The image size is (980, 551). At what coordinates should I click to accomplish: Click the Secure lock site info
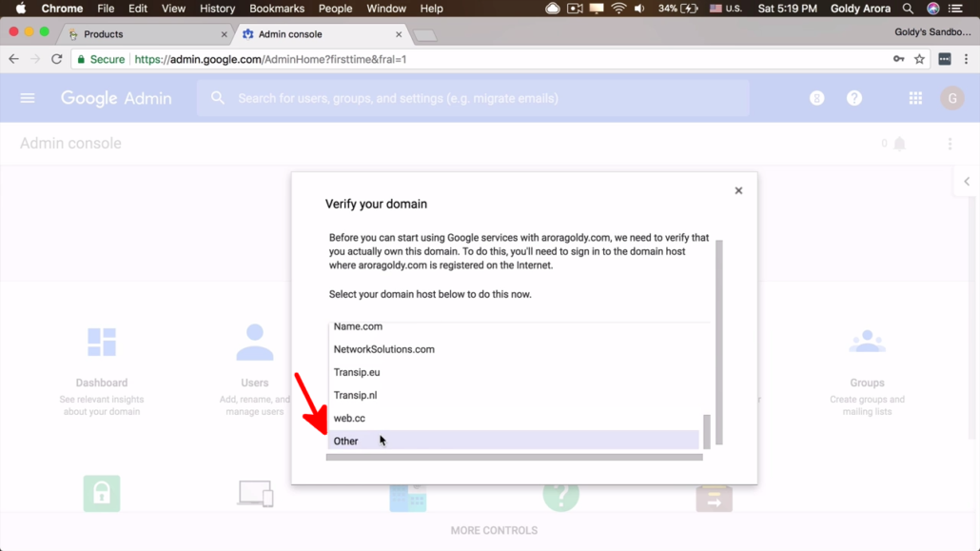pyautogui.click(x=101, y=59)
